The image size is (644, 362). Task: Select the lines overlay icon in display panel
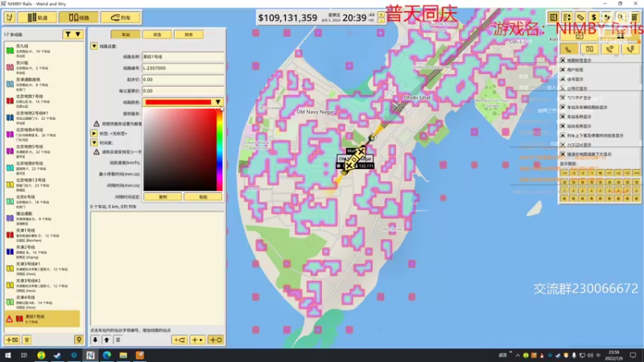point(589,49)
